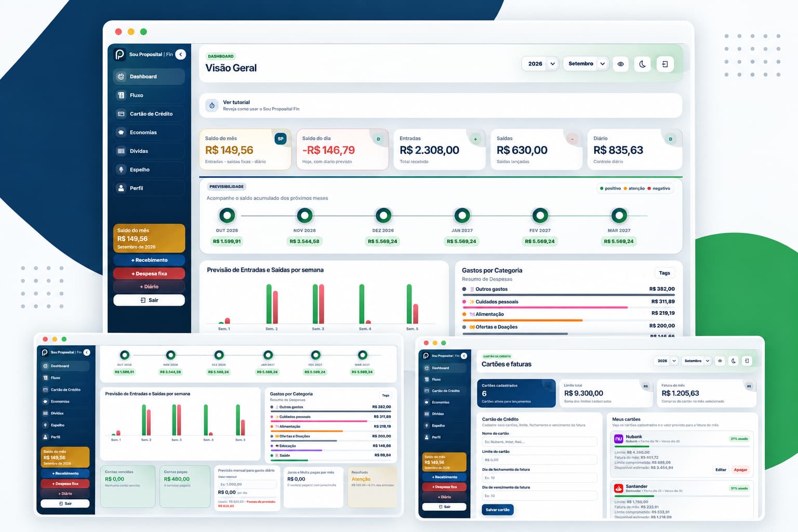
Task: Collapse sidebar chevron in bottom-left window
Action: coord(87,352)
